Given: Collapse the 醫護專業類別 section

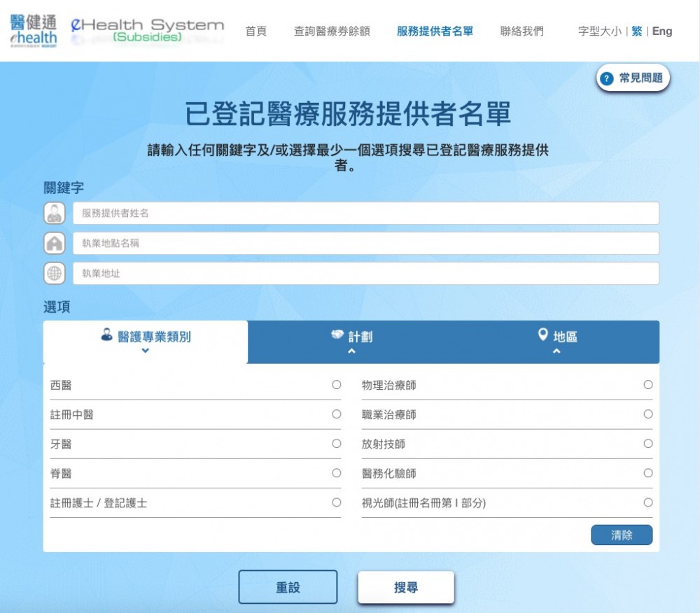Looking at the screenshot, I should click(x=146, y=351).
